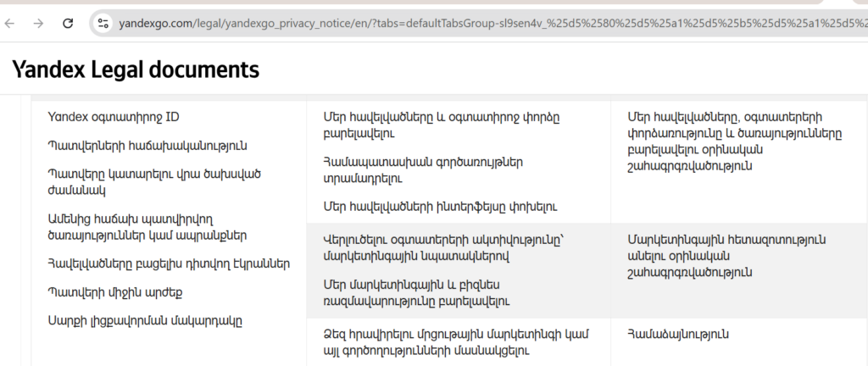Click the browser forward arrow
This screenshot has width=868, height=366.
tap(38, 23)
